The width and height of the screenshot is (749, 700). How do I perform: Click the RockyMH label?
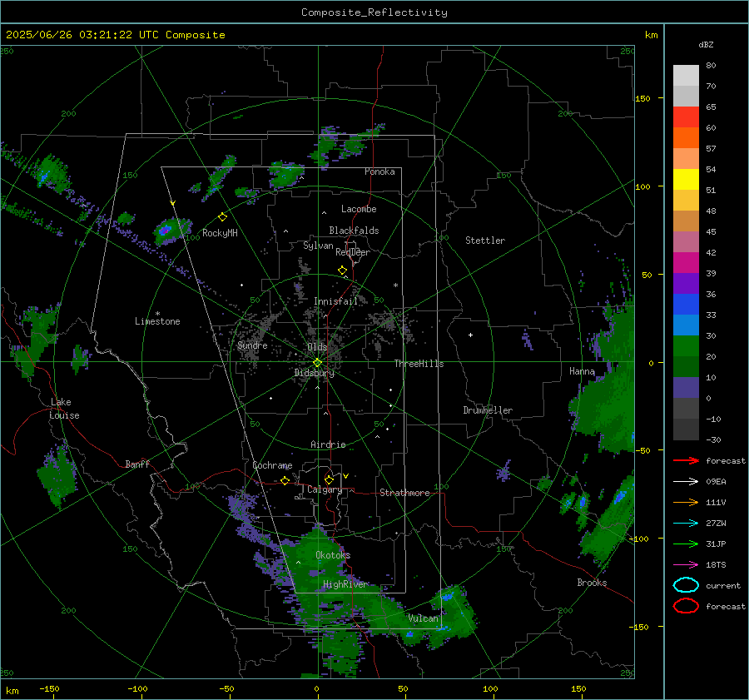(x=220, y=233)
